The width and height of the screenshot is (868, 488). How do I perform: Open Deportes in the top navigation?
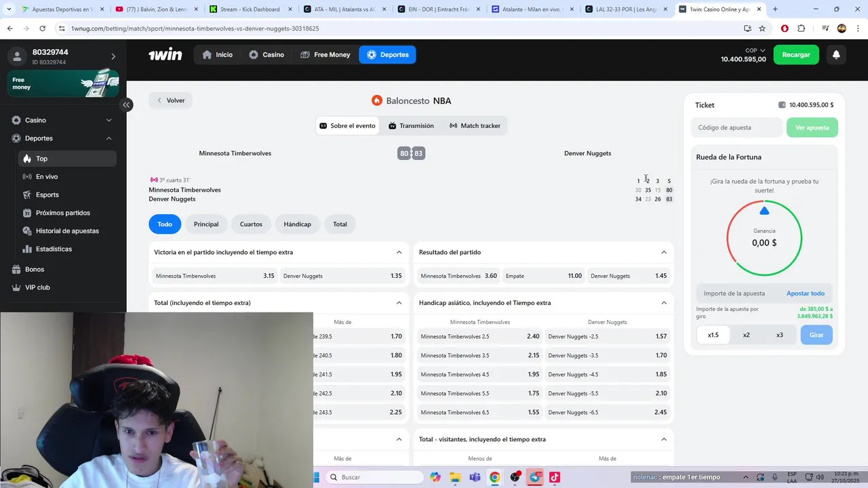(x=387, y=55)
